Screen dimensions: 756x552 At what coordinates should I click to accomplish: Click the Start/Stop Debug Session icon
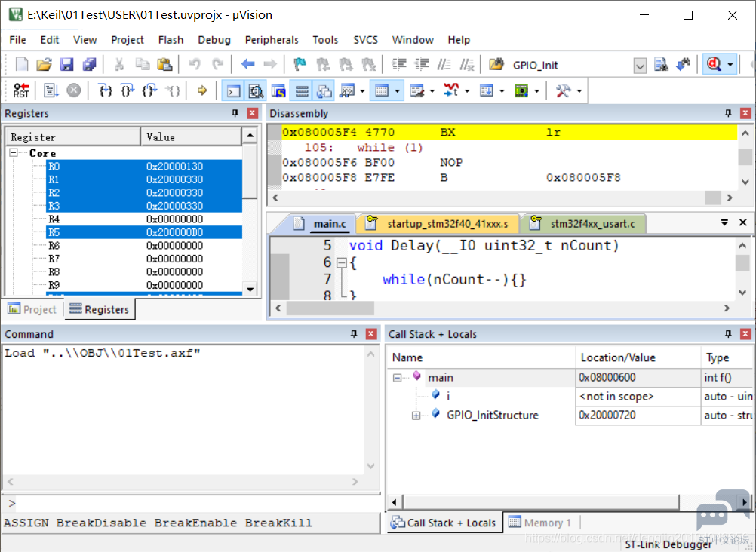[x=714, y=65]
